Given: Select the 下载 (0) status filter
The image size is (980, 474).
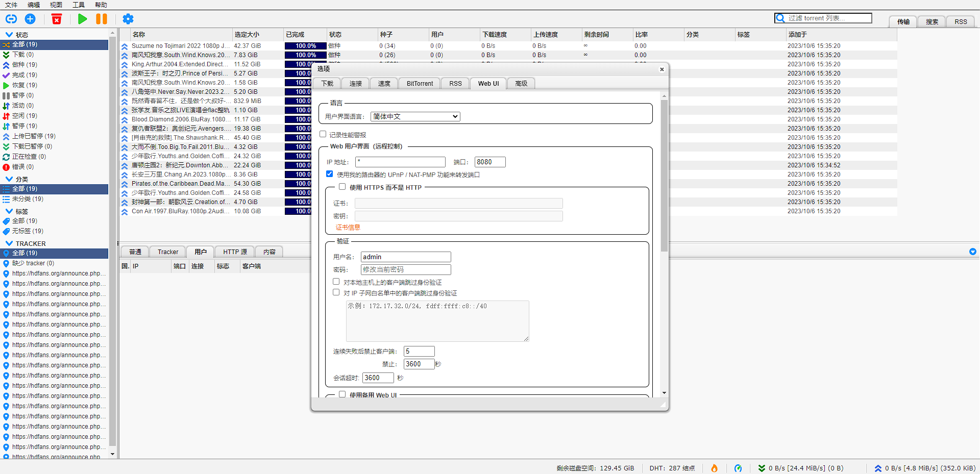Looking at the screenshot, I should [23, 55].
